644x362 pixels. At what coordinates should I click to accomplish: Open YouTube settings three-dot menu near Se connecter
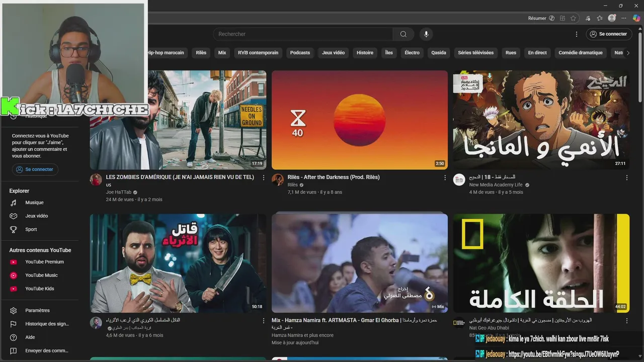pos(577,34)
